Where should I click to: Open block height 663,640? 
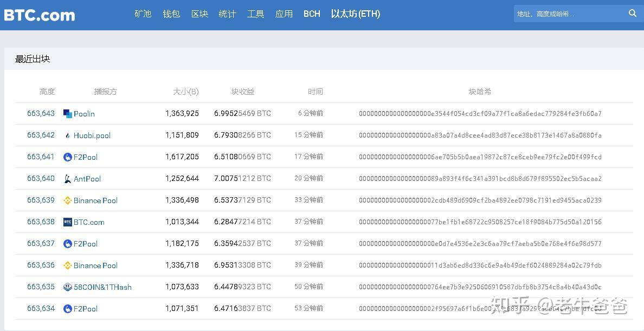[41, 178]
